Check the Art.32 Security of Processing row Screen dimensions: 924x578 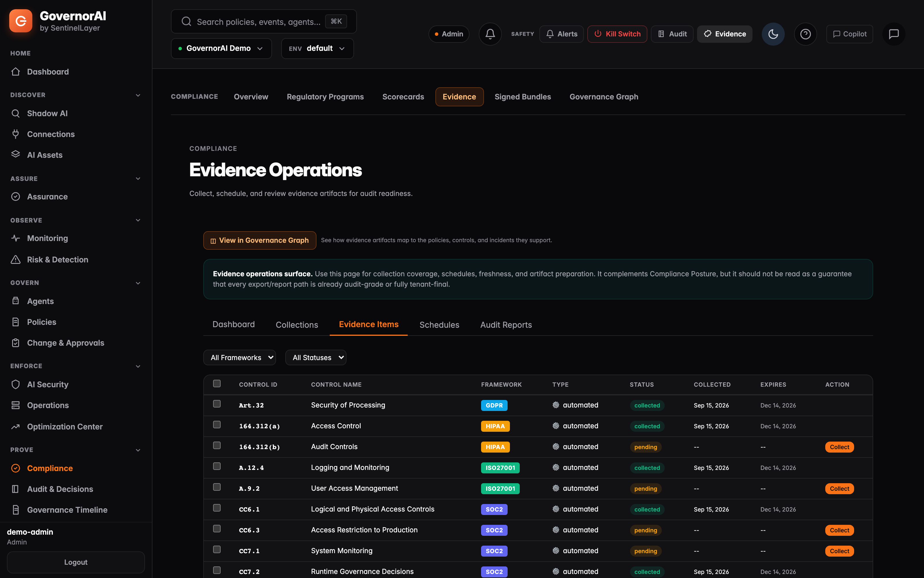[217, 404]
